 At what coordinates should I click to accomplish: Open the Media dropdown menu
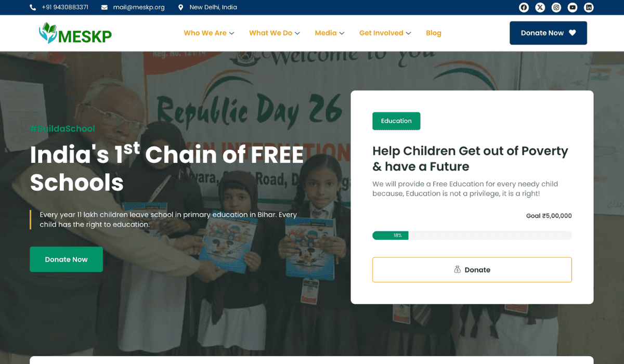pos(330,33)
